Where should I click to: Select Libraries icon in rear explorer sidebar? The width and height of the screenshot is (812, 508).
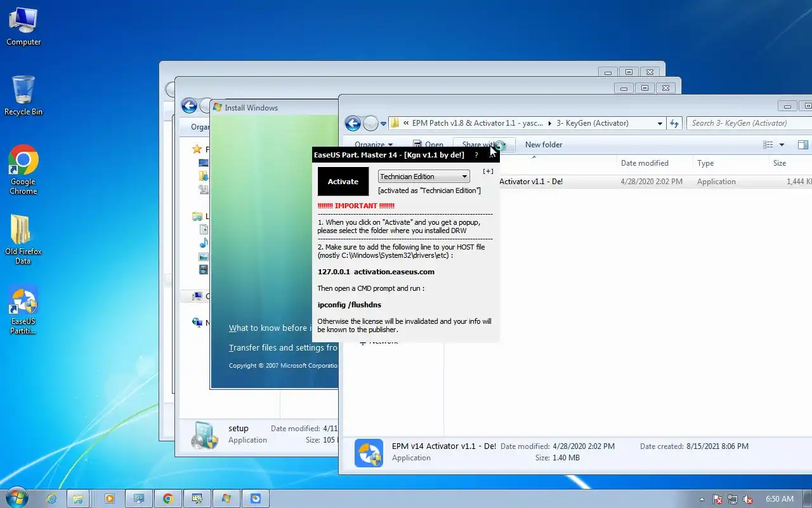click(197, 217)
